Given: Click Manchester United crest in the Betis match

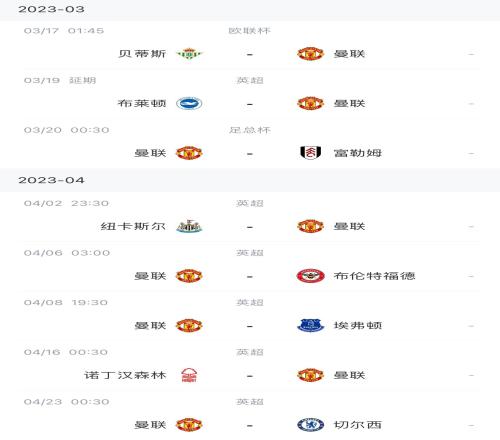Looking at the screenshot, I should (x=310, y=54).
